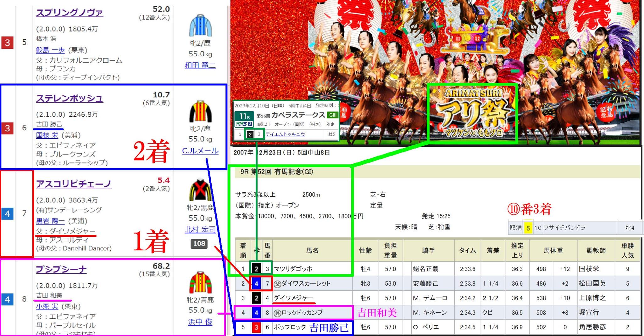Open jockey 北村 宏司's link
The height and width of the screenshot is (336, 644).
coord(200,230)
